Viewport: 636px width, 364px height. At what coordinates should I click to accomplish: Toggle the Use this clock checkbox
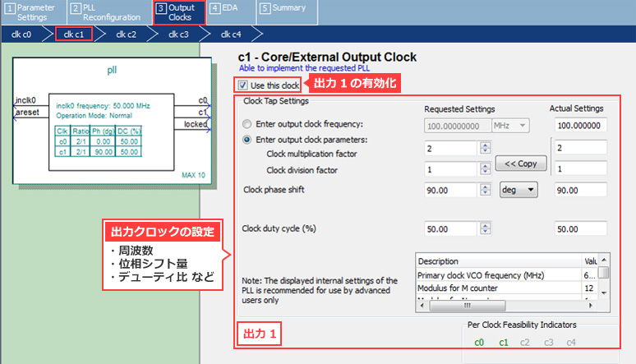pos(242,85)
